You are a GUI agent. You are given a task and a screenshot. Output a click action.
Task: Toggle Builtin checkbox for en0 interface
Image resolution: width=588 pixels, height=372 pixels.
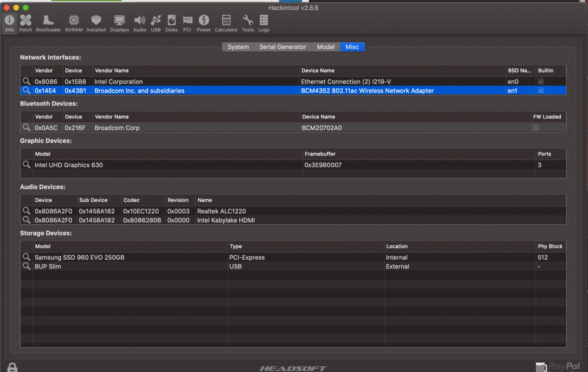pyautogui.click(x=541, y=81)
